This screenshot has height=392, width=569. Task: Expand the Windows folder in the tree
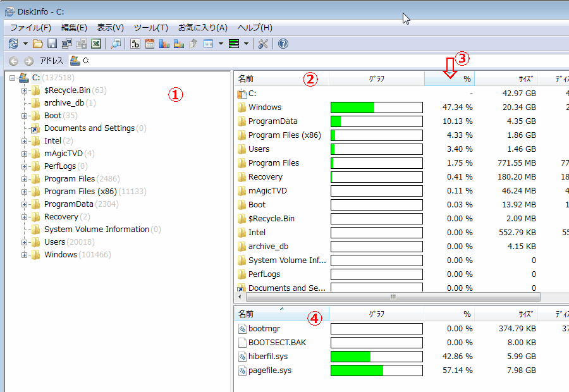click(x=25, y=255)
